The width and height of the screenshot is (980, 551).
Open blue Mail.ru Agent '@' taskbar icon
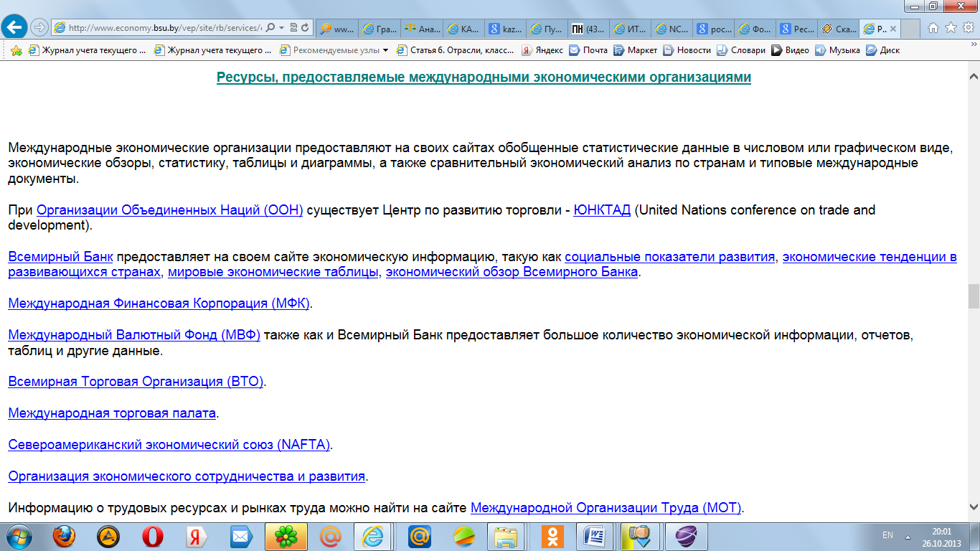coord(419,536)
